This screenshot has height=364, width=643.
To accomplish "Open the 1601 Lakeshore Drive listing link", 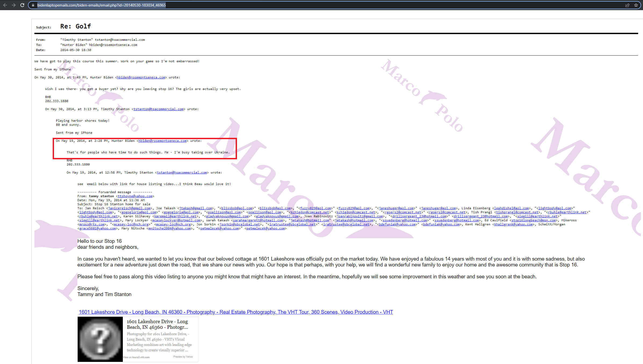I will pos(236,312).
